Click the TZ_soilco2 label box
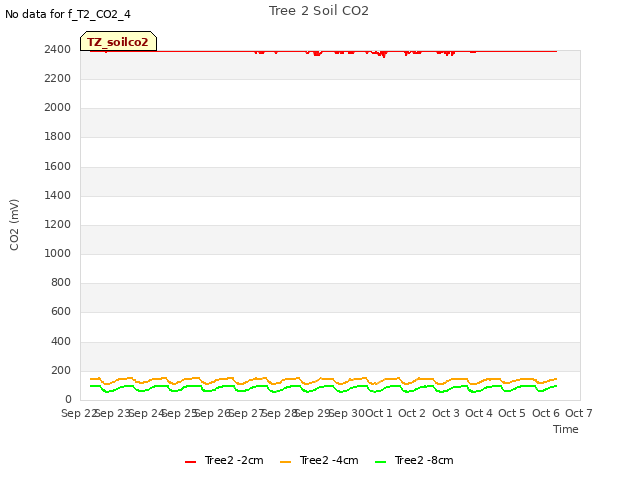640x480 pixels. pos(118,42)
